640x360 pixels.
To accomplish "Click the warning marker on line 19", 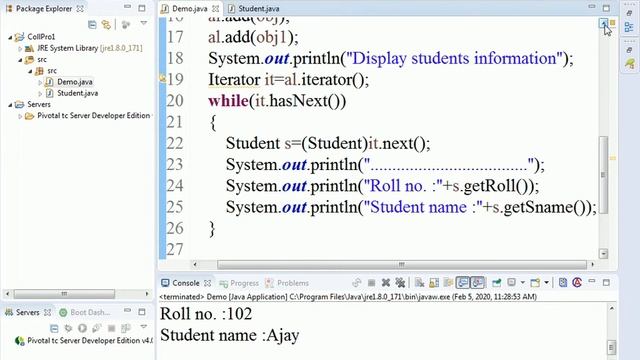I will point(162,78).
